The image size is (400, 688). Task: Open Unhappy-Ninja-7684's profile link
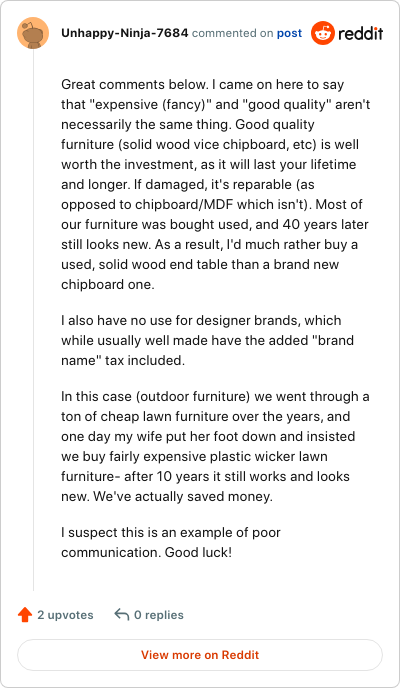click(x=125, y=33)
